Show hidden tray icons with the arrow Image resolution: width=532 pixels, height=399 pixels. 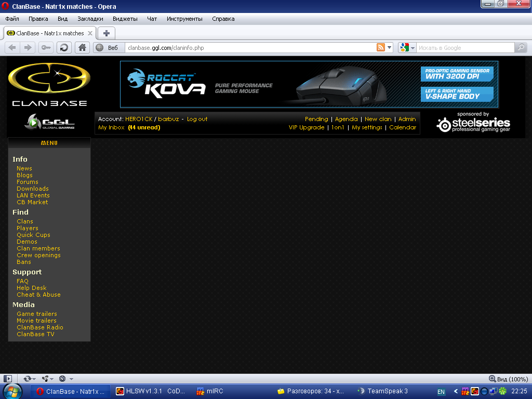click(456, 391)
